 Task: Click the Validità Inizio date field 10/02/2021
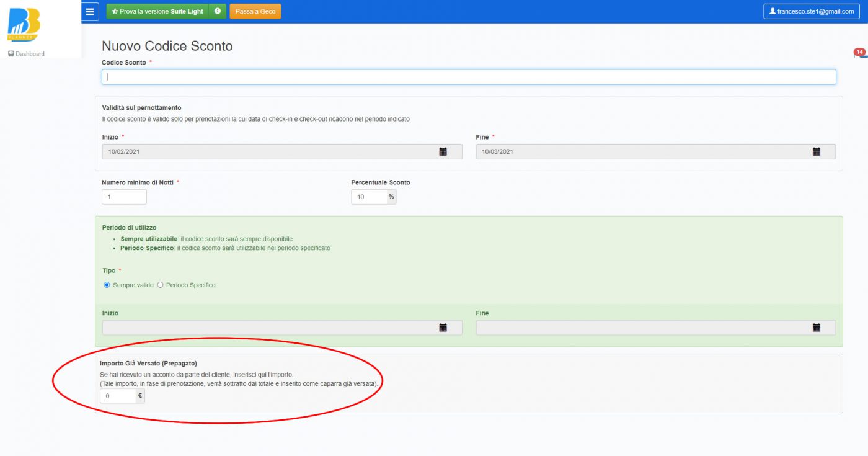tap(282, 151)
